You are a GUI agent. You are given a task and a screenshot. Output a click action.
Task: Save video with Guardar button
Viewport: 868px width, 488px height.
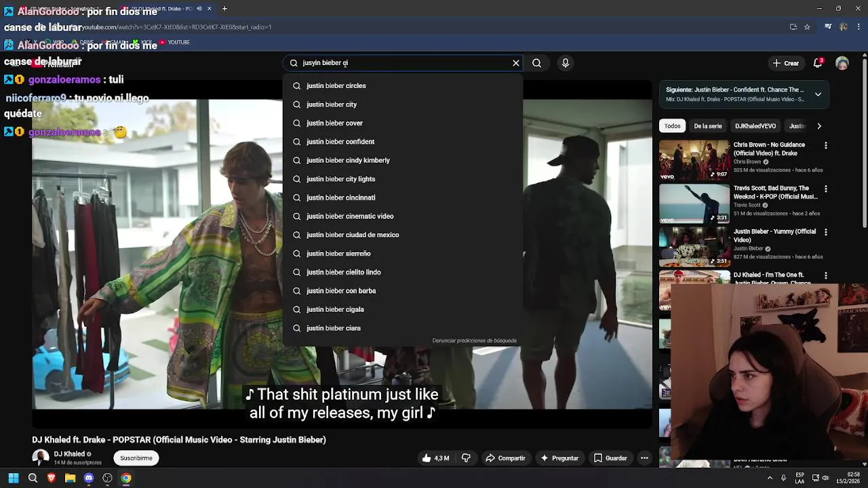pos(610,458)
